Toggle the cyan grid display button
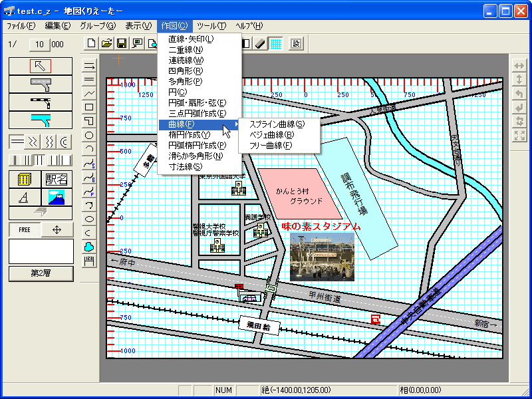 (x=276, y=44)
